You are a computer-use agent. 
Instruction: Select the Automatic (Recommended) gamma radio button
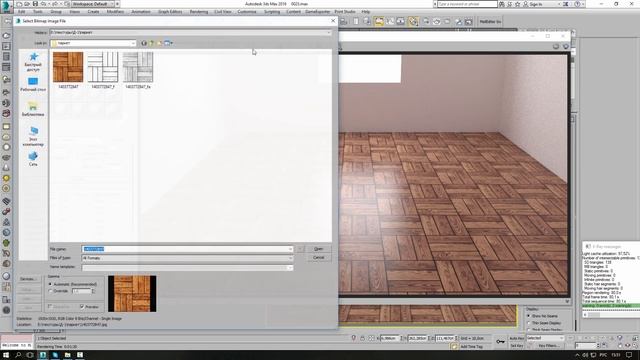pos(51,284)
